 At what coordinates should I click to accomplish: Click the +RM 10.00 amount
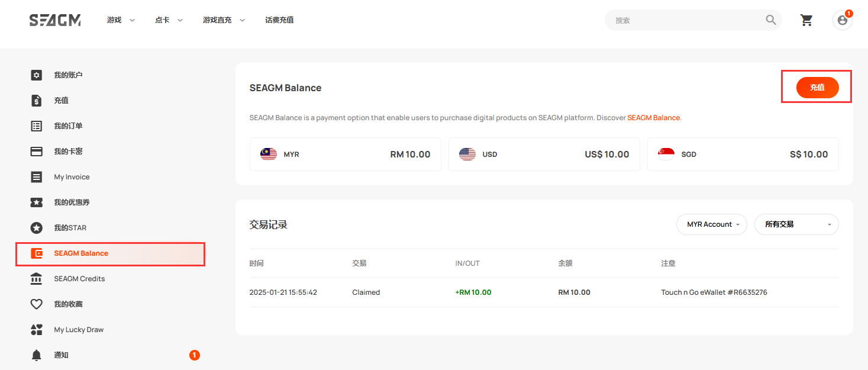tap(473, 292)
